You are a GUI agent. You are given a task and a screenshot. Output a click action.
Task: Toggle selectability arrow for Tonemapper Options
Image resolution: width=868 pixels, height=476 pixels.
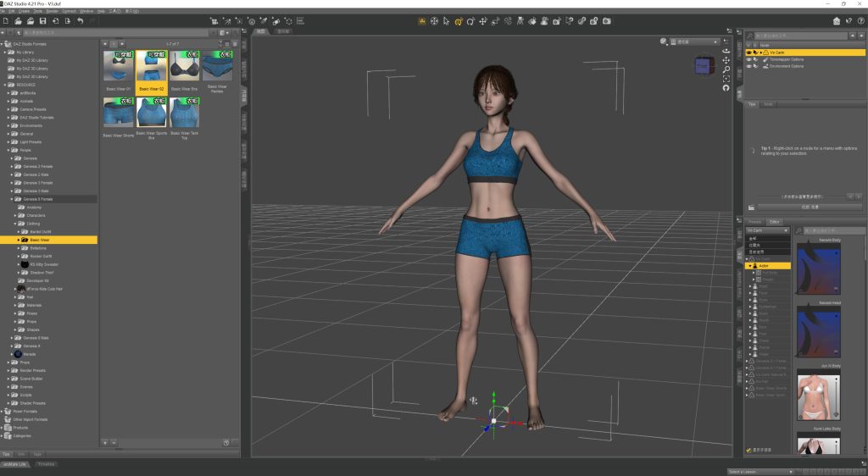[x=755, y=59]
